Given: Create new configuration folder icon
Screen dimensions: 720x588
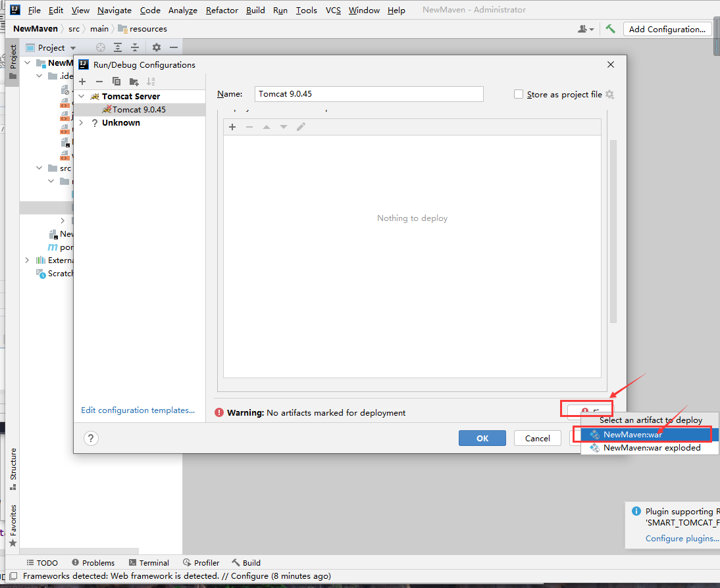Looking at the screenshot, I should [x=134, y=82].
